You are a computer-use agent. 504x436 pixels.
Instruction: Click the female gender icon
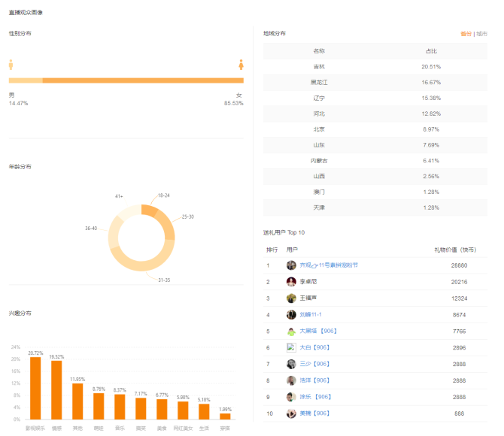(x=241, y=65)
